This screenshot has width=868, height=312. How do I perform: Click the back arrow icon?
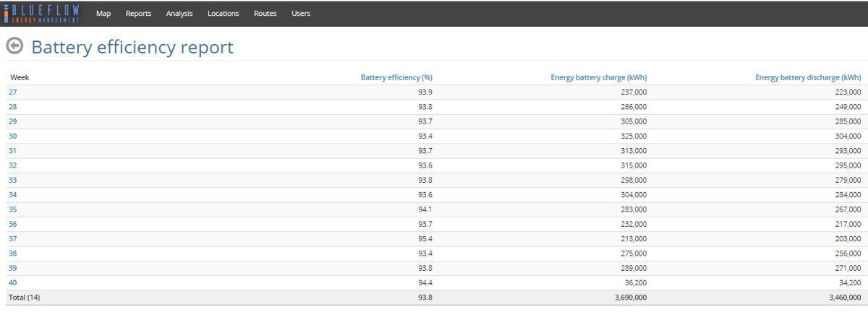(14, 46)
